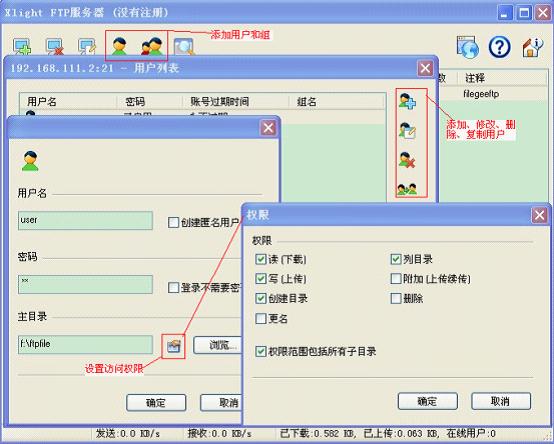Click the 用户名 column header

pyautogui.click(x=68, y=102)
